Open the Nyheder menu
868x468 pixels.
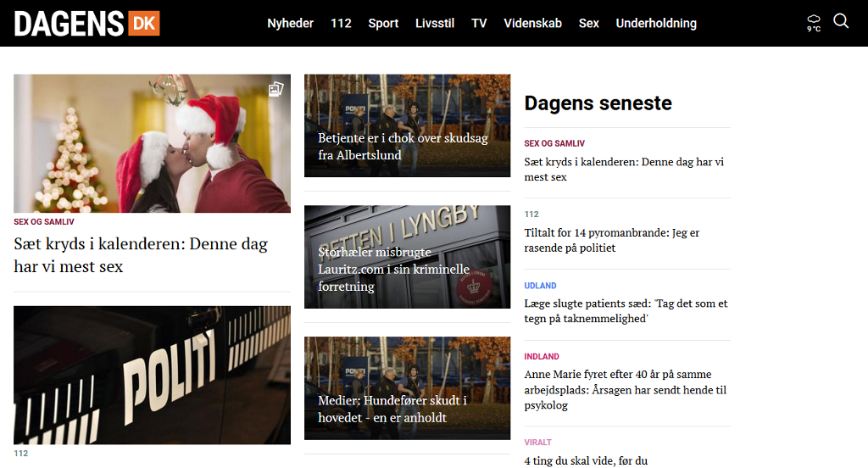coord(290,23)
